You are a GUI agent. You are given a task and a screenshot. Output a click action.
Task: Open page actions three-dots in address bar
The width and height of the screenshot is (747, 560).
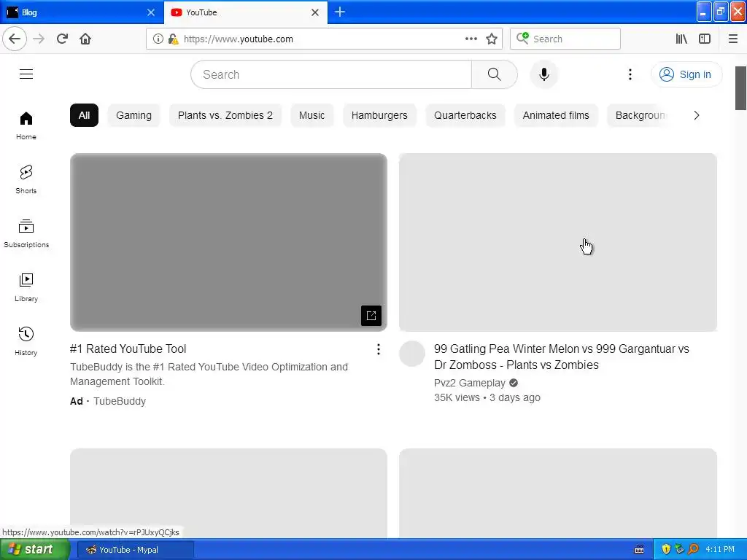coord(471,39)
